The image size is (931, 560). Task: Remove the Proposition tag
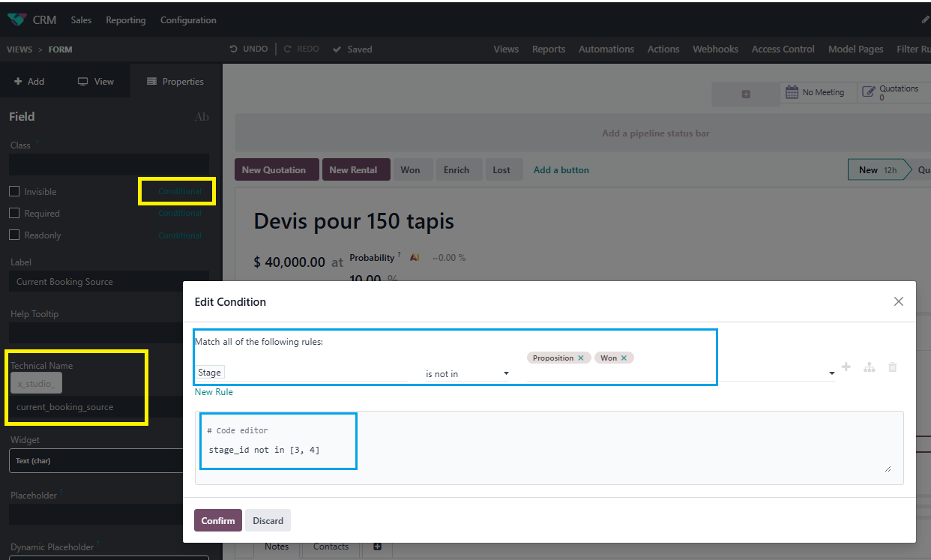(x=581, y=358)
